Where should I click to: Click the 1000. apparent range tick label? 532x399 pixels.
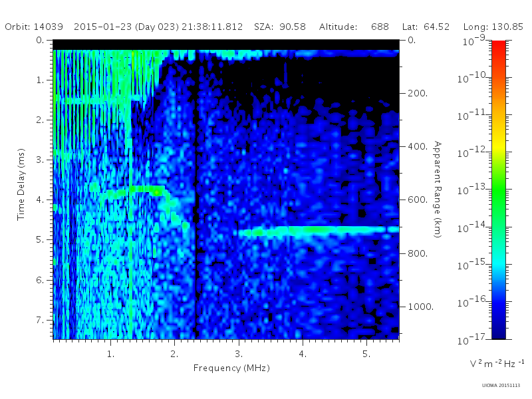(x=421, y=307)
